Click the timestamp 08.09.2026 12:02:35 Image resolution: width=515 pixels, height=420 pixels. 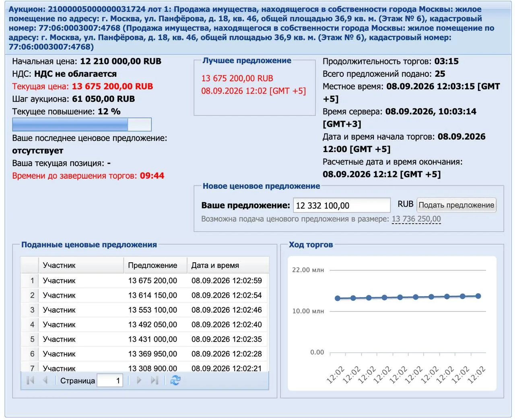pos(227,339)
